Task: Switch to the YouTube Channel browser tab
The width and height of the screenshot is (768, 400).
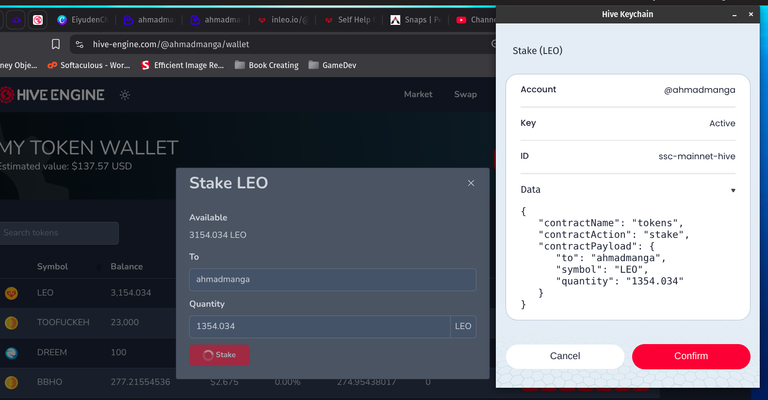Action: pyautogui.click(x=476, y=20)
